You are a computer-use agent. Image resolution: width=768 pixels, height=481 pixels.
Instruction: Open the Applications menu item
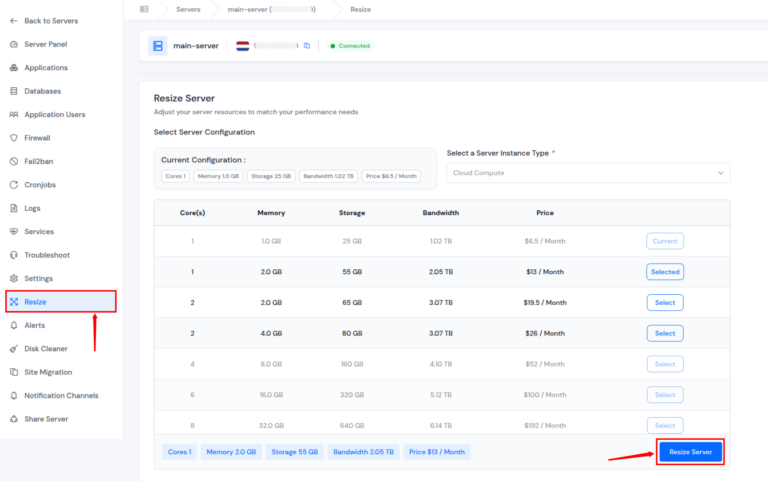click(46, 68)
